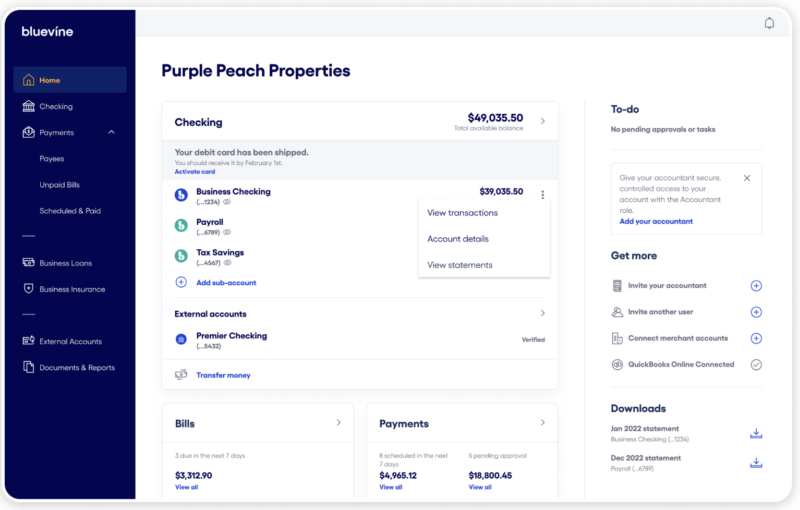Download the Jan 2022 statement

coord(756,433)
